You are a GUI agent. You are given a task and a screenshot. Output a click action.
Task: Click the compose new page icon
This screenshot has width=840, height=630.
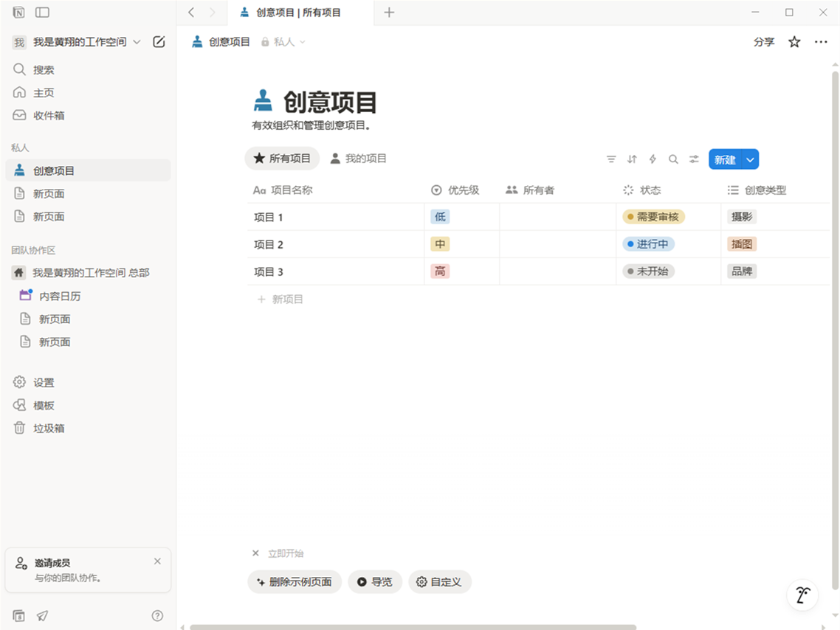click(x=159, y=42)
